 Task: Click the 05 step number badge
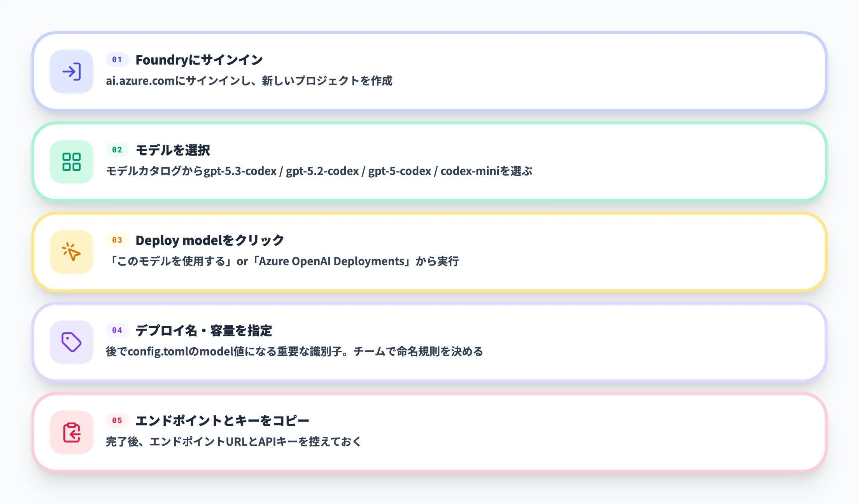[117, 420]
